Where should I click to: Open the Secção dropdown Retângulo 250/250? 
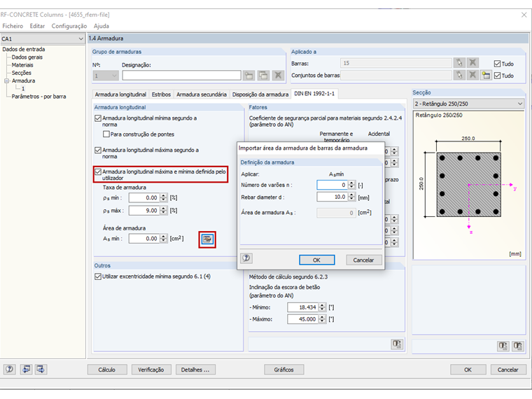click(x=520, y=104)
